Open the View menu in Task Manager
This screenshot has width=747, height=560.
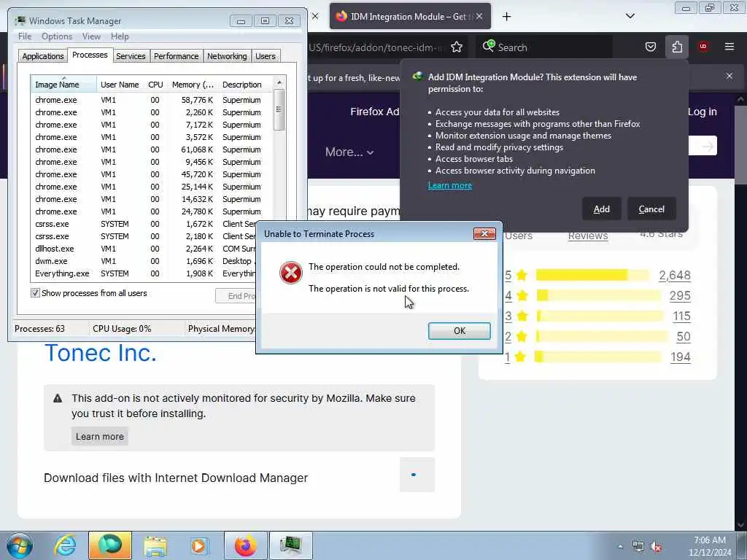pyautogui.click(x=91, y=36)
